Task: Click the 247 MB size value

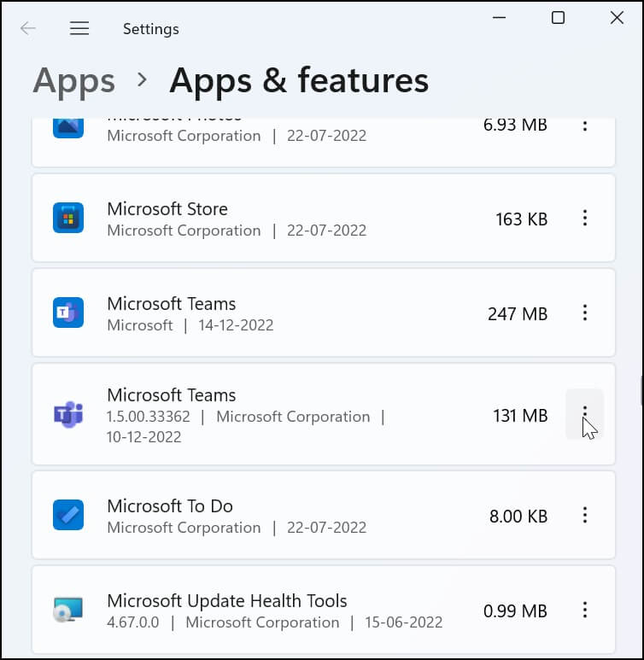Action: coord(518,314)
